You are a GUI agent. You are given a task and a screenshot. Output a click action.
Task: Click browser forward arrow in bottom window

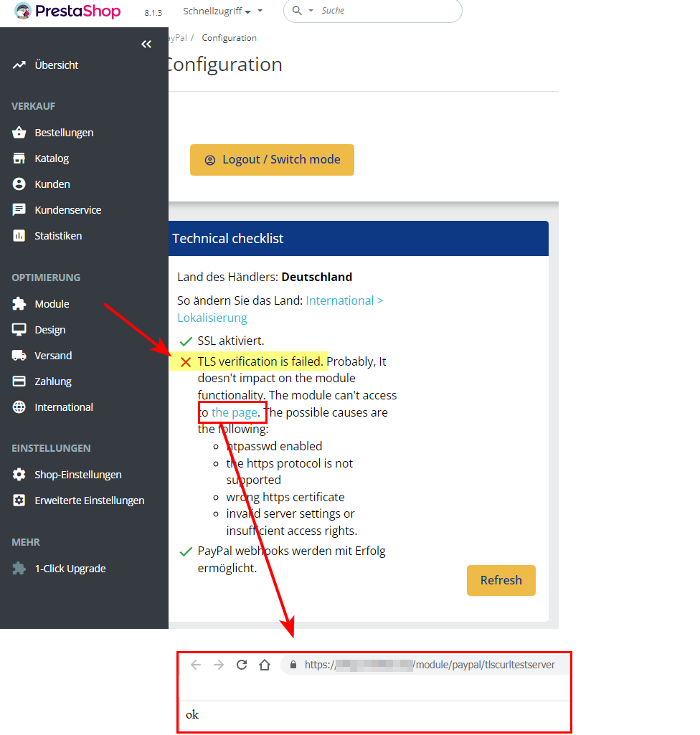pyautogui.click(x=219, y=665)
